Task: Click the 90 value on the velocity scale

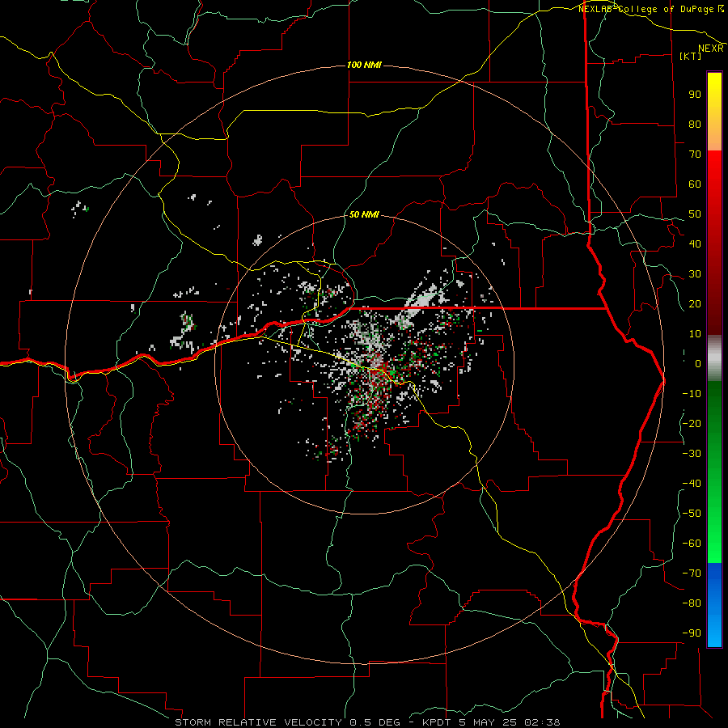Action: coord(695,95)
